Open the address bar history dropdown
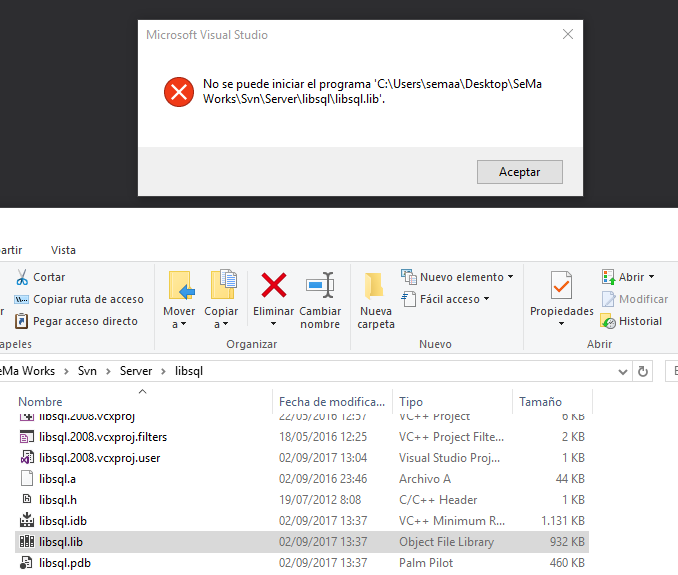678x575 pixels. coord(623,371)
